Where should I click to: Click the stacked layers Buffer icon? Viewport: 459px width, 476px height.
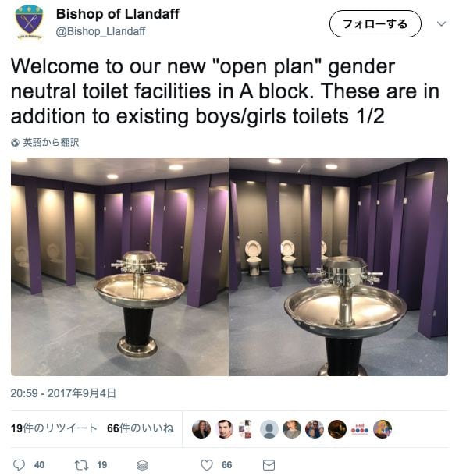[x=143, y=465]
